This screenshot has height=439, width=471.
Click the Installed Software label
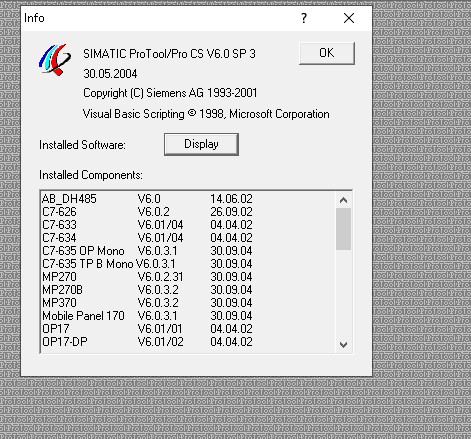point(82,145)
